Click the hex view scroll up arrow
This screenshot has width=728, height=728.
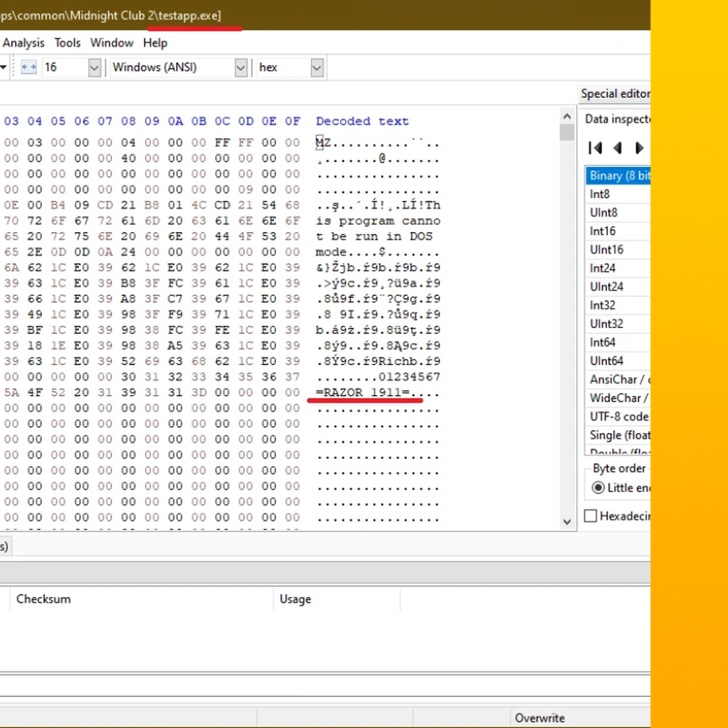pyautogui.click(x=567, y=117)
